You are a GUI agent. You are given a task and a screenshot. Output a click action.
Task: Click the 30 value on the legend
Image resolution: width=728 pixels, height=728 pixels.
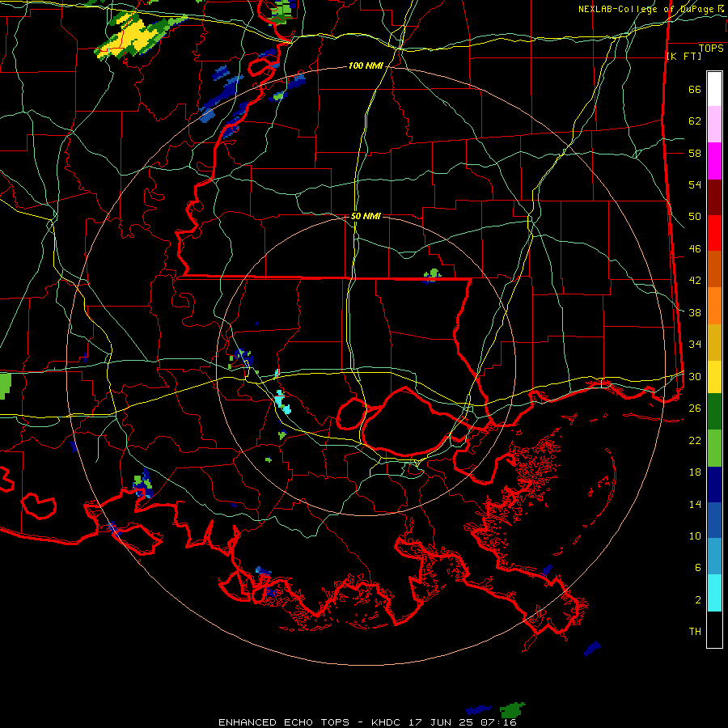pos(695,376)
